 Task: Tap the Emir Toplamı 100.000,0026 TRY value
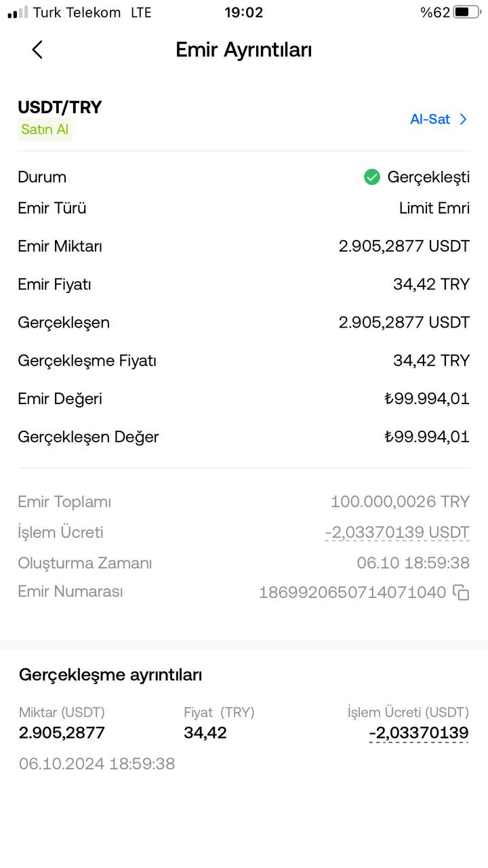[x=400, y=502]
